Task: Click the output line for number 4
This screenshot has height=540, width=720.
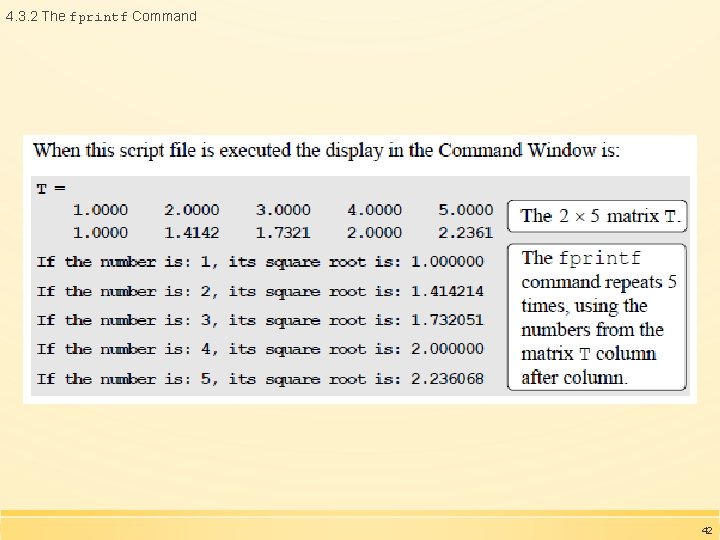Action: coord(260,349)
